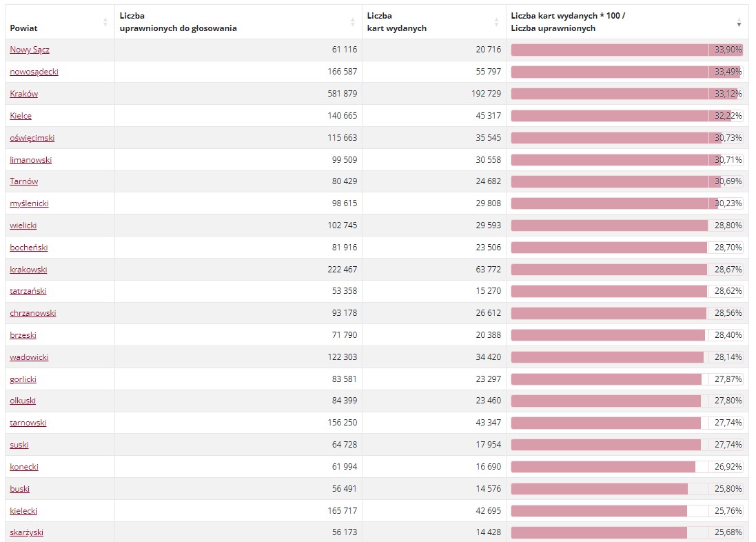The image size is (756, 542).
Task: Sort by Liczba uprawnionych do głosowania header
Action: [x=178, y=21]
